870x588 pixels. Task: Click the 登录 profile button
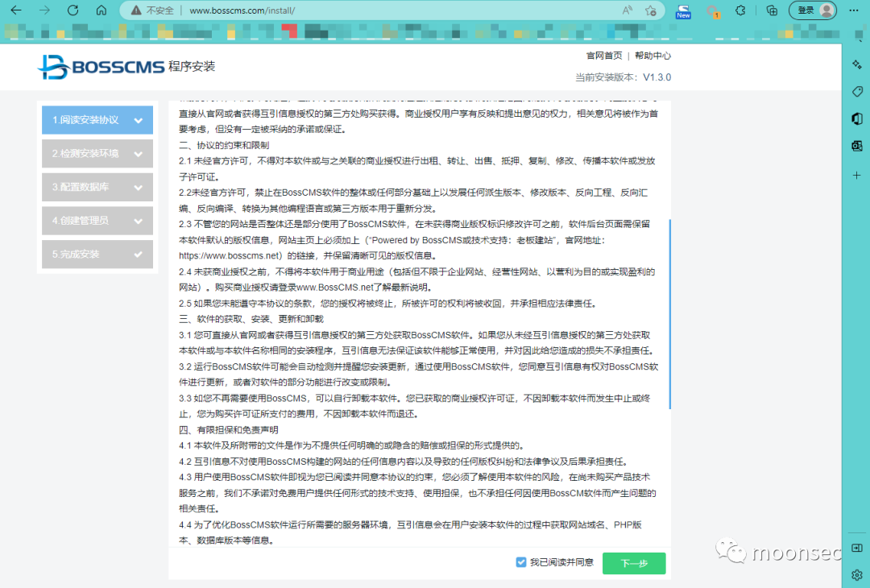[x=813, y=10]
